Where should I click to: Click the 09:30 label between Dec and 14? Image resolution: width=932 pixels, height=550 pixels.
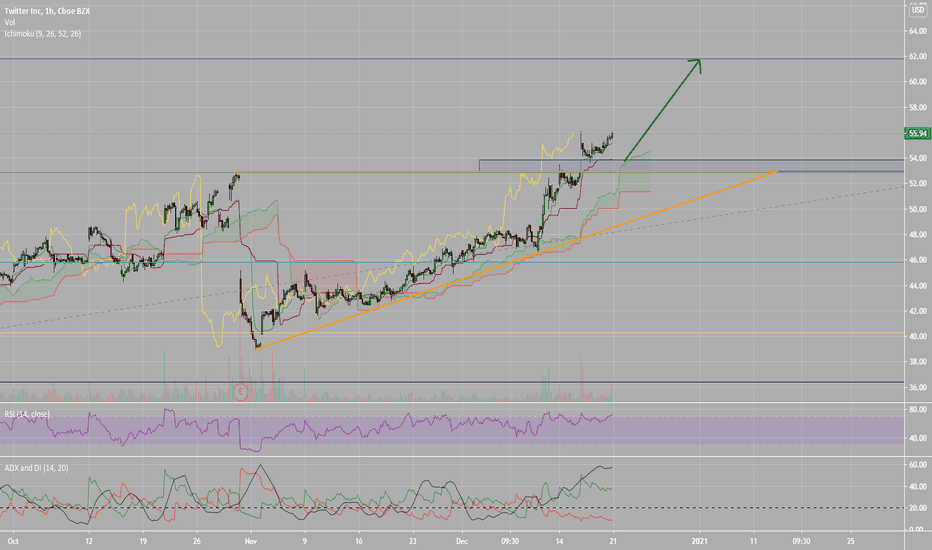click(510, 541)
